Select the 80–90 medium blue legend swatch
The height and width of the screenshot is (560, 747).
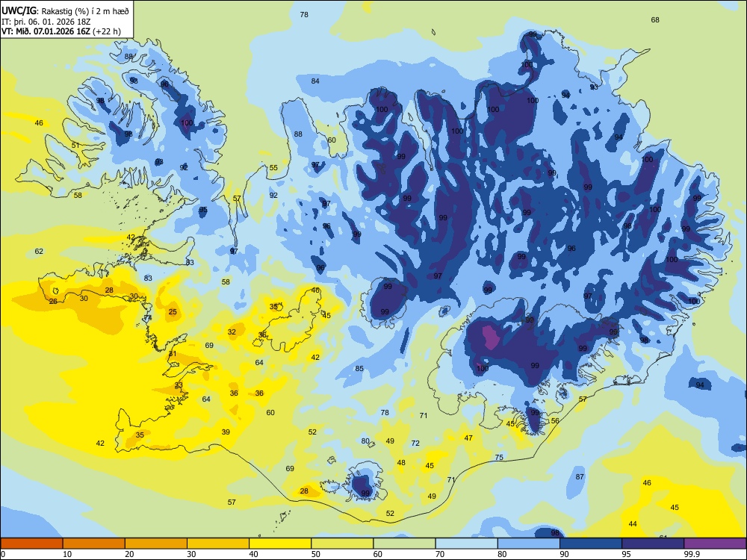pos(529,544)
